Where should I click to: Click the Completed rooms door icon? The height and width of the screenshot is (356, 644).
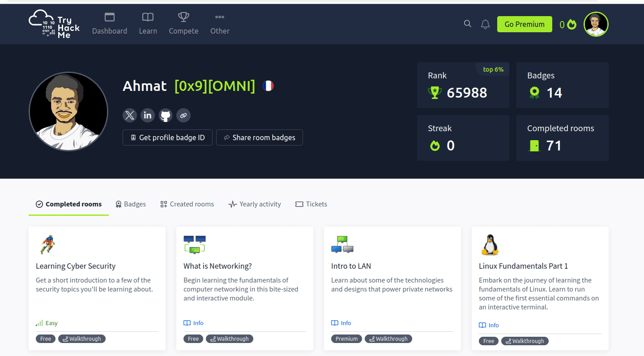tap(534, 146)
